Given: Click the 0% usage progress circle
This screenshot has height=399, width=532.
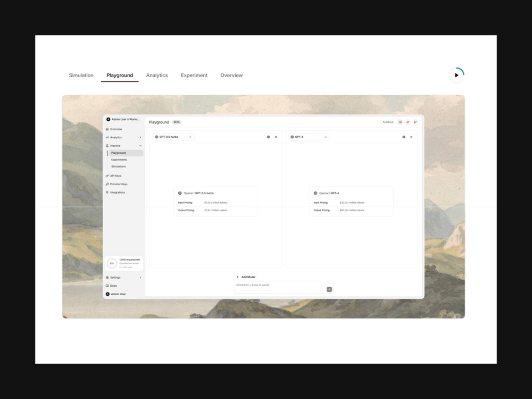Looking at the screenshot, I should (x=112, y=263).
